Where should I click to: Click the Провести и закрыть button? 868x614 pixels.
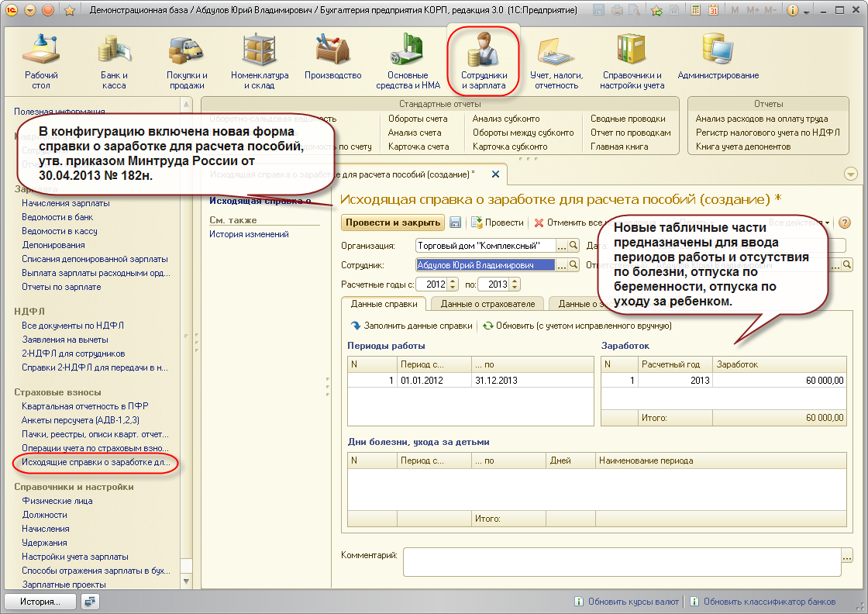(x=393, y=222)
